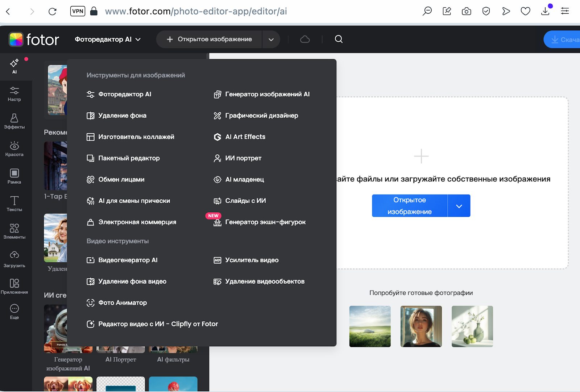Select Генератор экшн-фигурок menu item
The width and height of the screenshot is (580, 392).
tap(260, 222)
